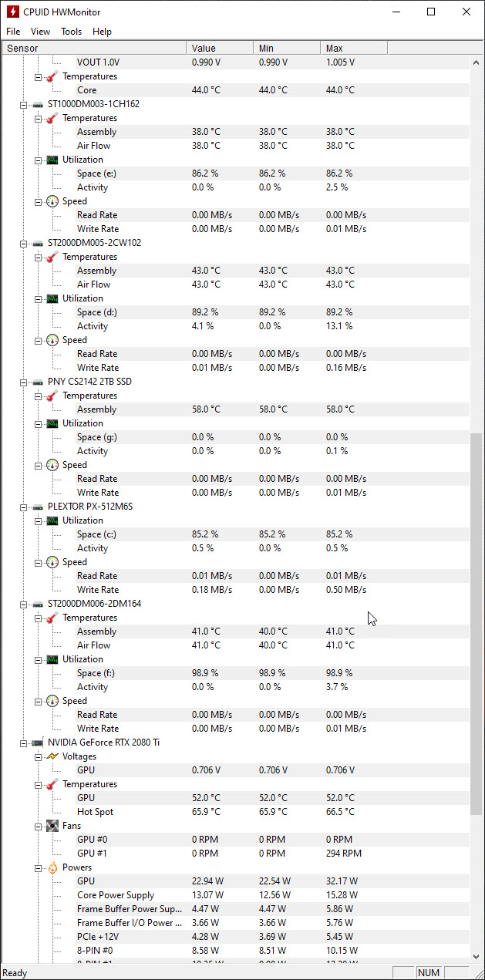Click the Fans icon under NVIDIA GeForce

pyautogui.click(x=52, y=826)
